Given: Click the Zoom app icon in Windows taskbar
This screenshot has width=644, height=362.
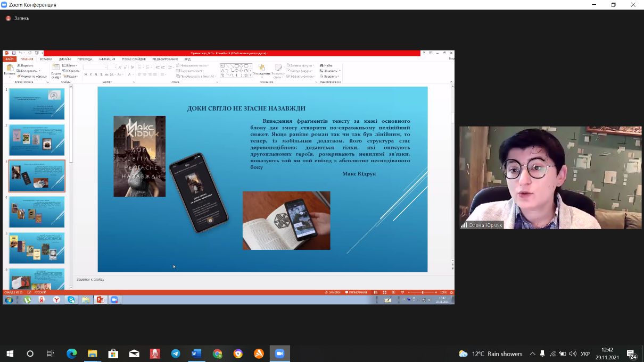Looking at the screenshot, I should coord(279,353).
